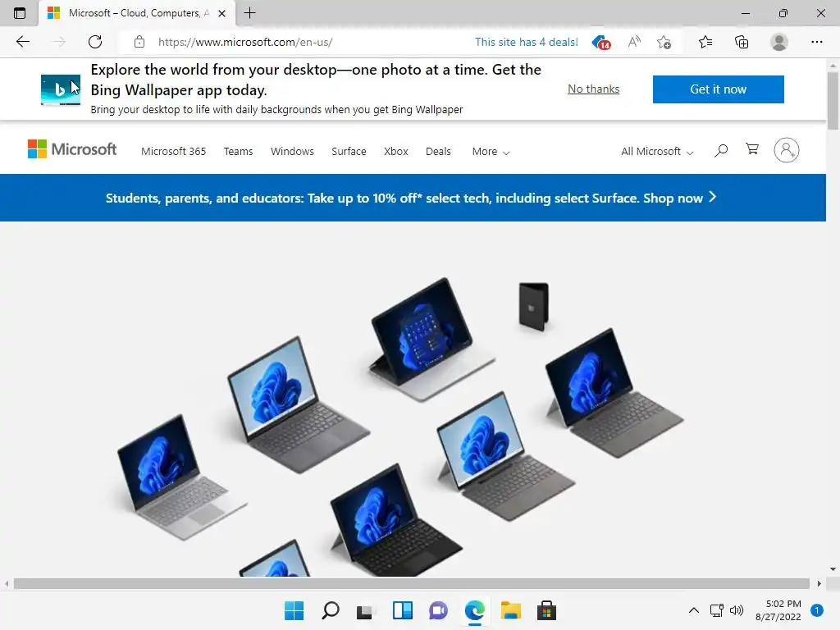The height and width of the screenshot is (630, 840).
Task: Close the Microsoft tab
Action: coord(221,13)
